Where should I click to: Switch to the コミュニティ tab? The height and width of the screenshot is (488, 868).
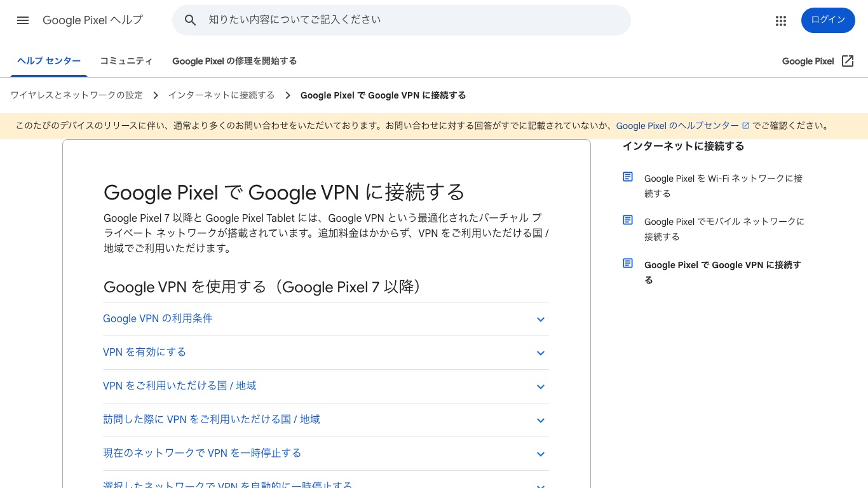pyautogui.click(x=126, y=61)
